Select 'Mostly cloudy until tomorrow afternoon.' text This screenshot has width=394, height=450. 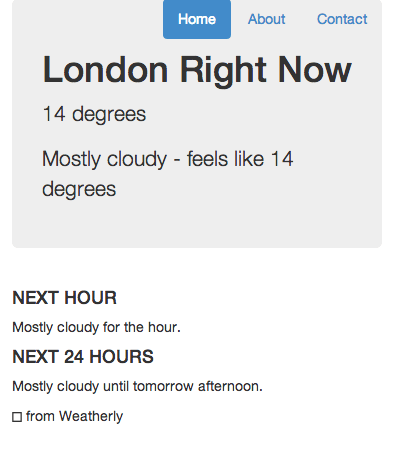[137, 386]
